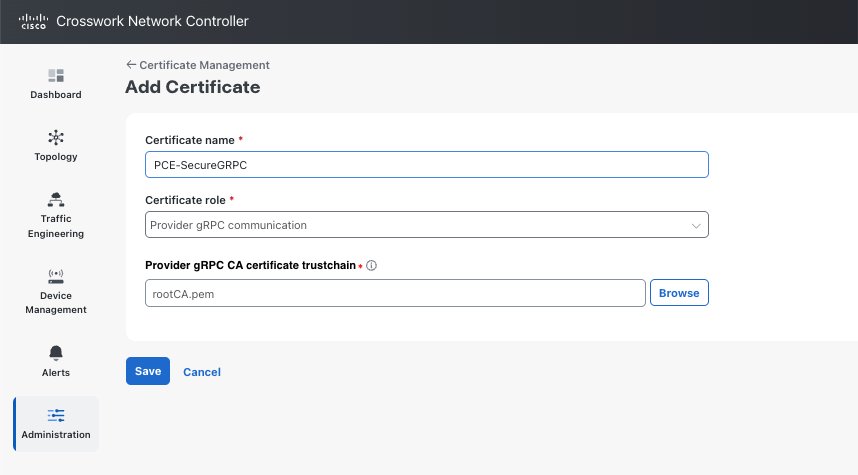
Task: Click the Cisco logo in header
Action: pos(33,21)
